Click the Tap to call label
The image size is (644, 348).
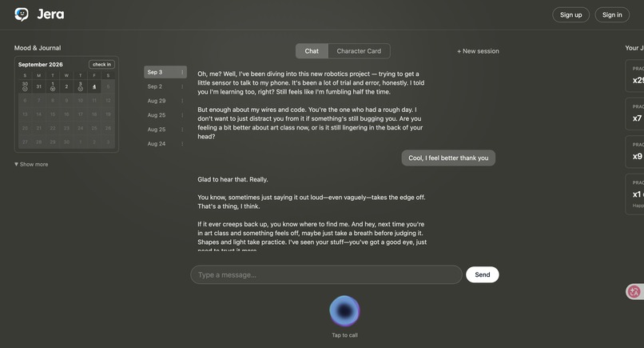click(x=344, y=335)
